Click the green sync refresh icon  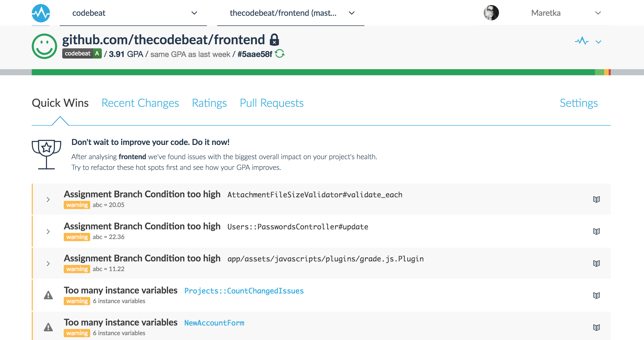(x=280, y=54)
